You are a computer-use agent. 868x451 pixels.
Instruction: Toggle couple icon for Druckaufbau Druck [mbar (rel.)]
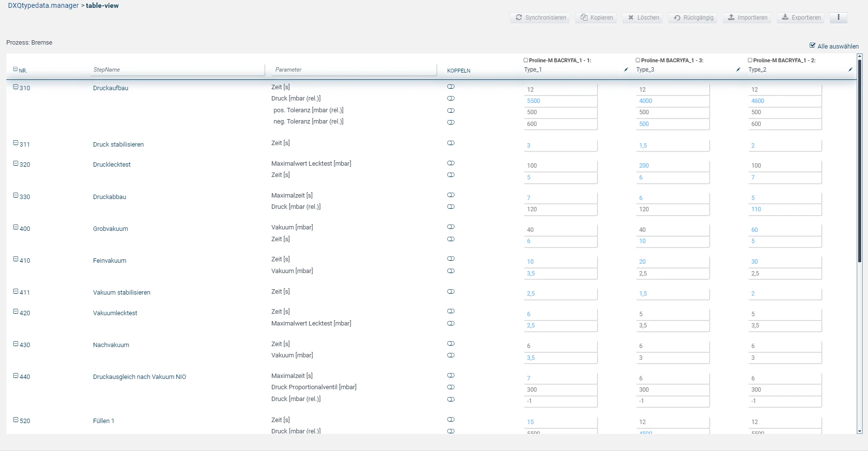coord(451,99)
